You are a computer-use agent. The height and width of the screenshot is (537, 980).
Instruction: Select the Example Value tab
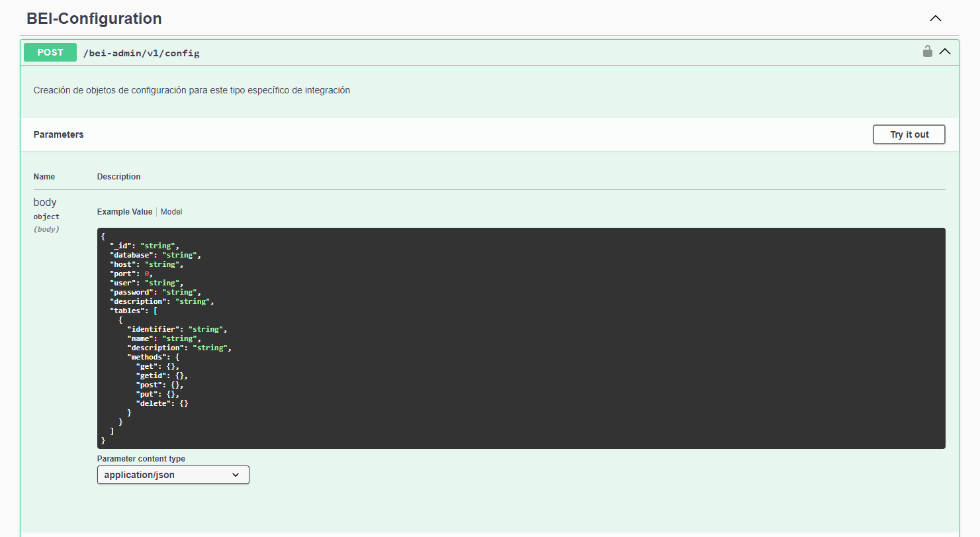coord(124,211)
